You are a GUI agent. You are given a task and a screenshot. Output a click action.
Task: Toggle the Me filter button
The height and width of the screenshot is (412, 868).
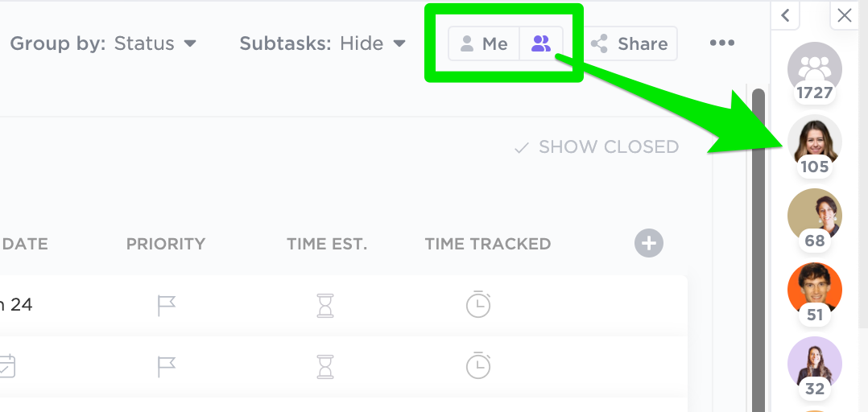point(484,43)
